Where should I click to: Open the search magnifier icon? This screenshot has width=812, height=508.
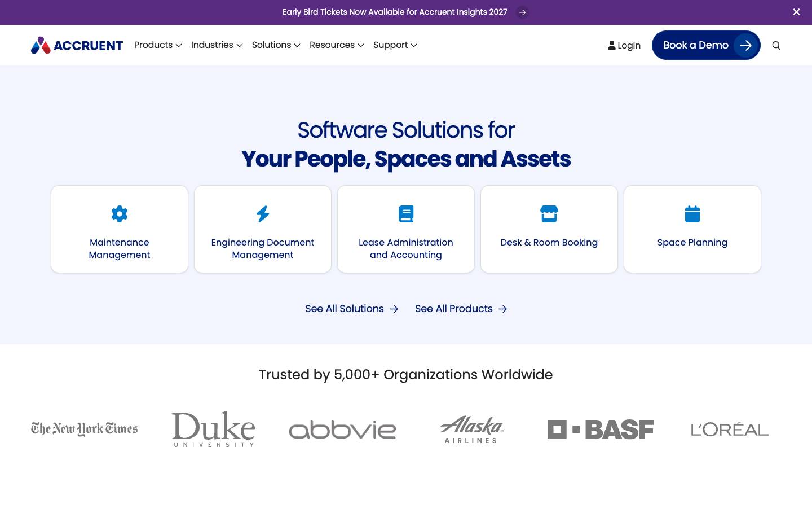click(776, 46)
